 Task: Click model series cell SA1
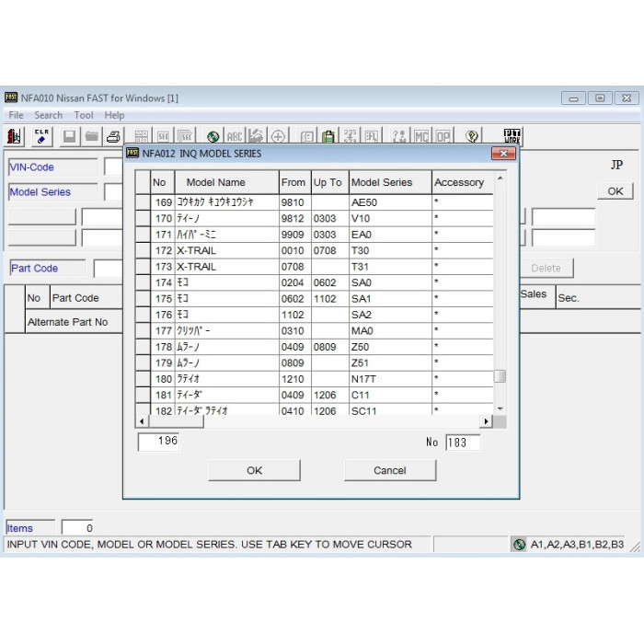coord(390,299)
